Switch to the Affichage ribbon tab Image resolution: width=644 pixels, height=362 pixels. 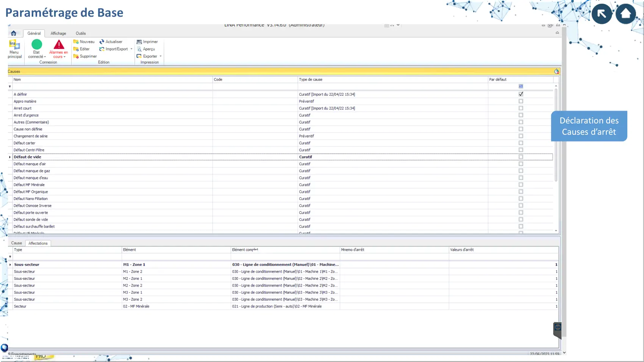[58, 33]
